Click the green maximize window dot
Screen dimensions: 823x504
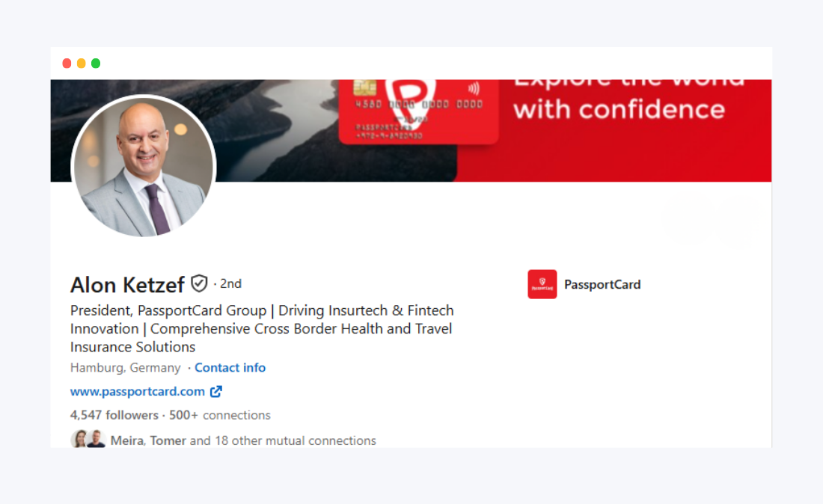[x=96, y=64]
